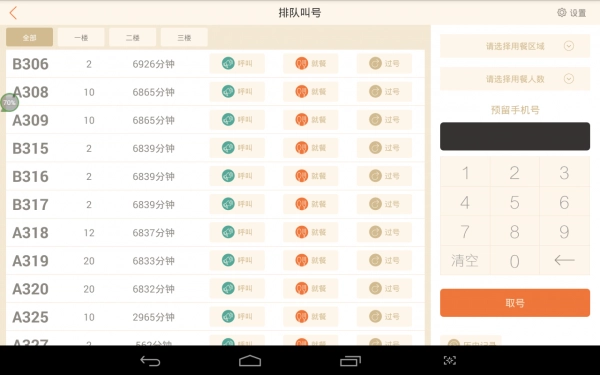Select queue number B306 text
The width and height of the screenshot is (600, 375).
pos(30,64)
